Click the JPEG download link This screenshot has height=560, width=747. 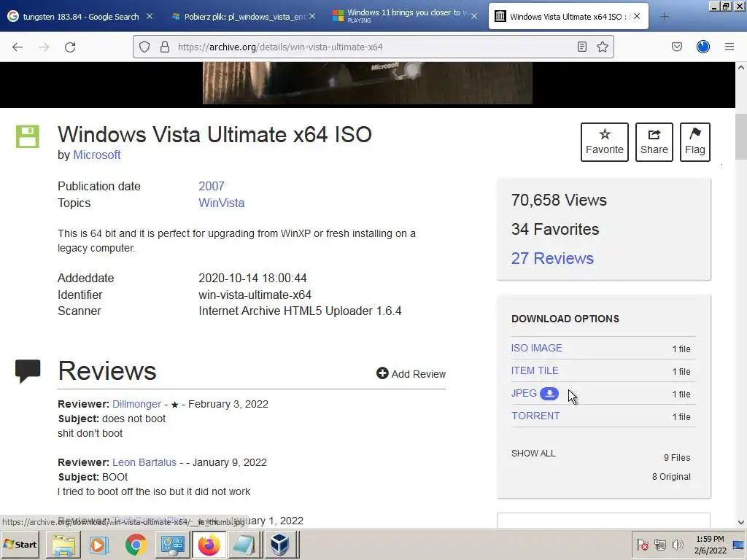pos(524,393)
